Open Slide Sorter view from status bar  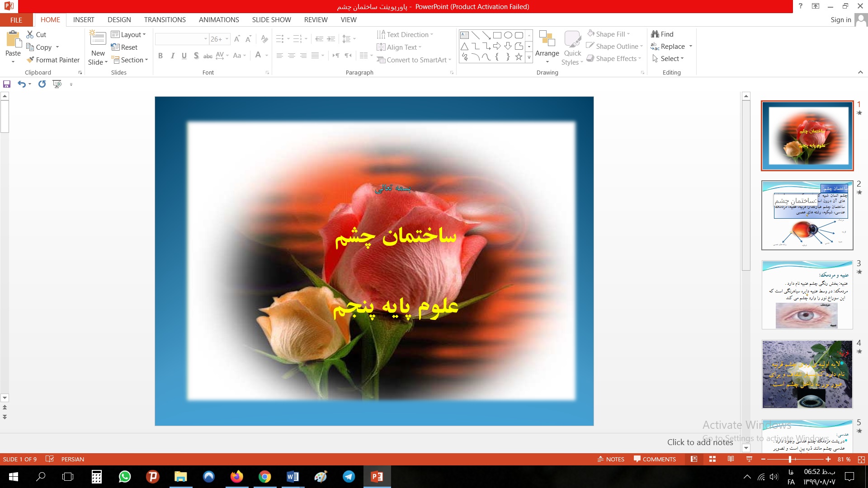point(712,459)
